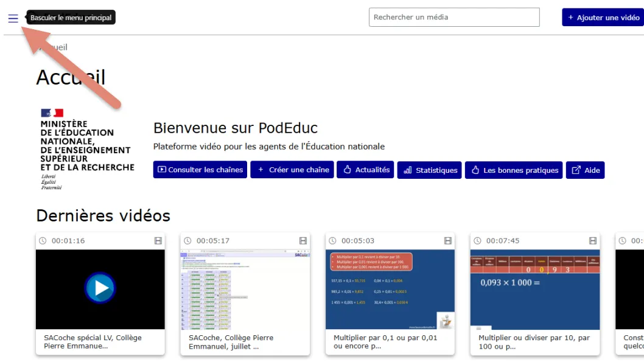Click the play-screen icon in Consulter les chaînes

pos(162,169)
